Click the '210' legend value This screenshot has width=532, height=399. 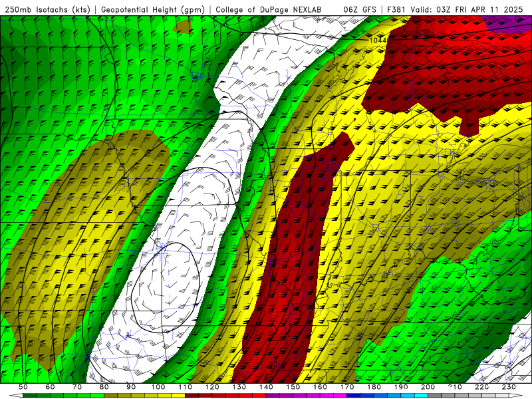point(456,387)
